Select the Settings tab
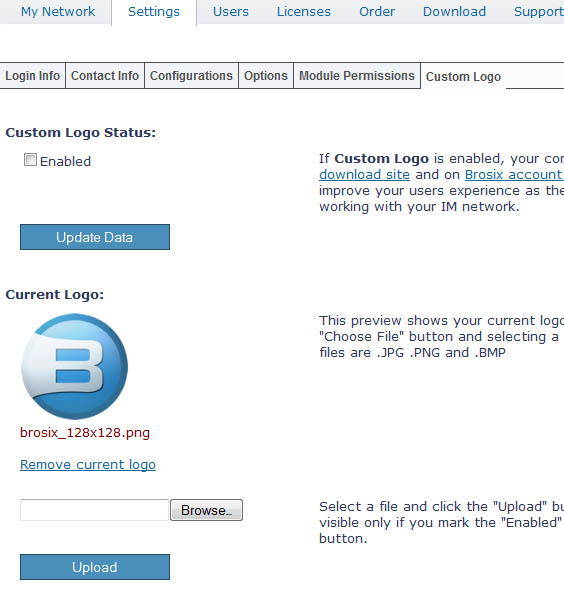The width and height of the screenshot is (564, 597). [x=154, y=12]
